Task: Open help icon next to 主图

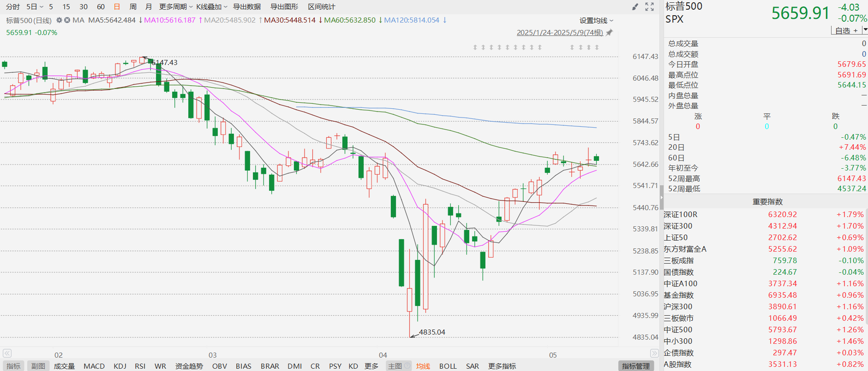Action: 407,366
